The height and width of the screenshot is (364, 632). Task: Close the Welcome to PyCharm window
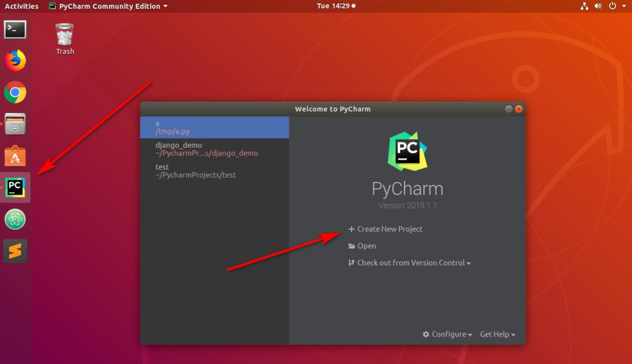[519, 109]
